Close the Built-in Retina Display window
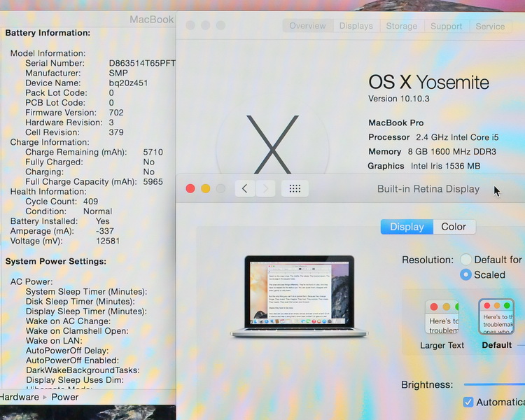Image resolution: width=525 pixels, height=420 pixels. (x=190, y=189)
